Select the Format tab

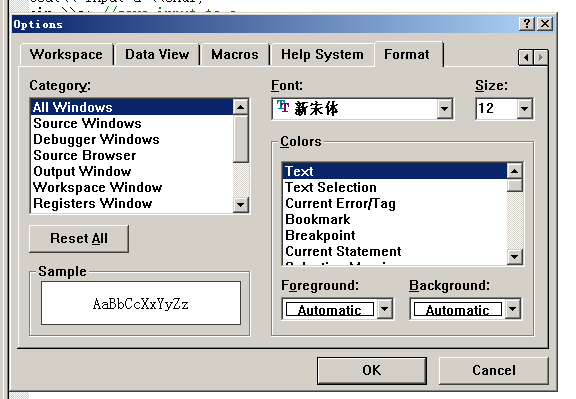point(407,54)
